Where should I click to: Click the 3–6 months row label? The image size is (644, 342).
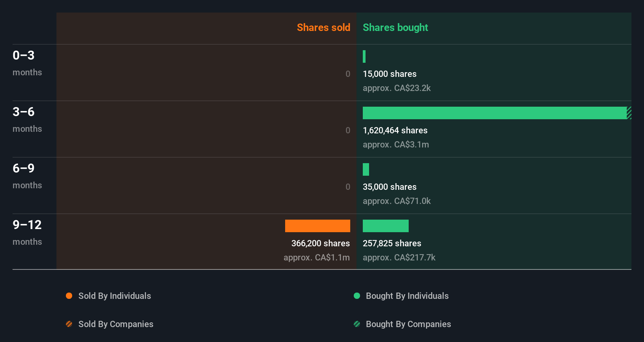click(27, 119)
